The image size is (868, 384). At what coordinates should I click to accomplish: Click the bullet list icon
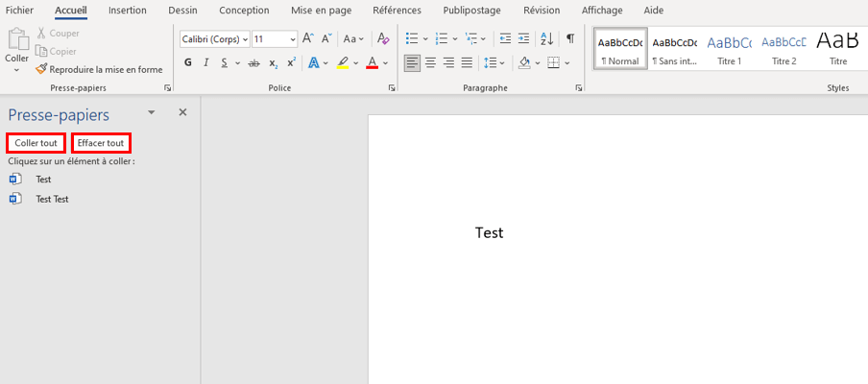coord(412,38)
